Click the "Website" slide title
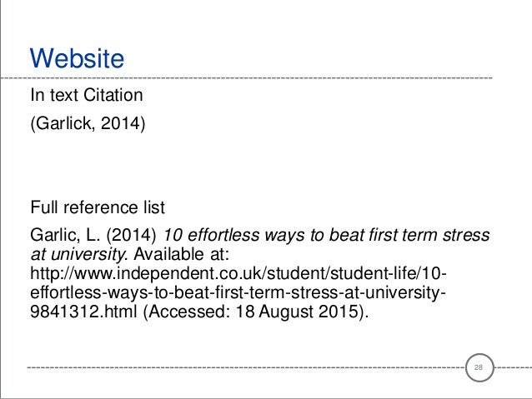The width and height of the screenshot is (532, 399). [x=76, y=59]
